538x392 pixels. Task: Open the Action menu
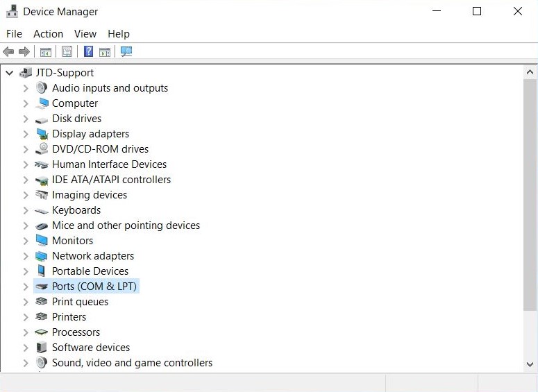click(x=48, y=33)
